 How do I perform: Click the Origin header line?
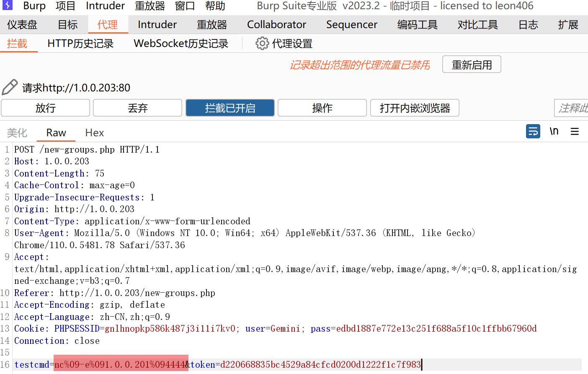(x=74, y=209)
